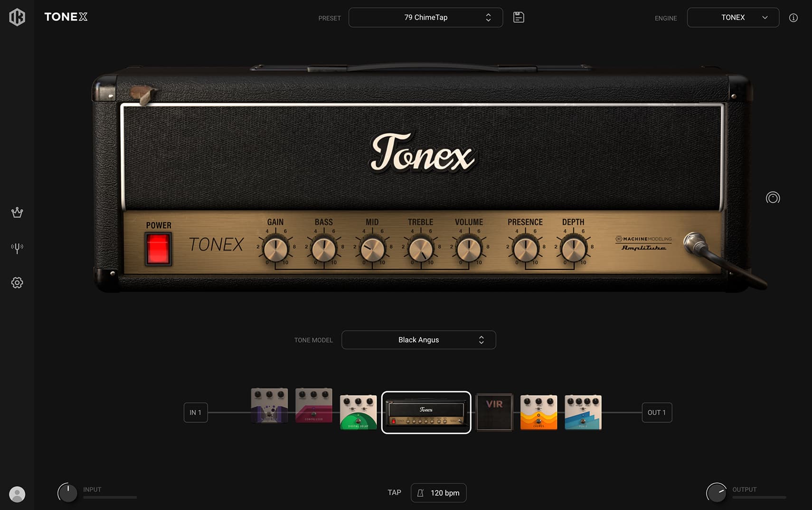Select the red compressor pedal
Image resolution: width=812 pixels, height=510 pixels.
[313, 405]
